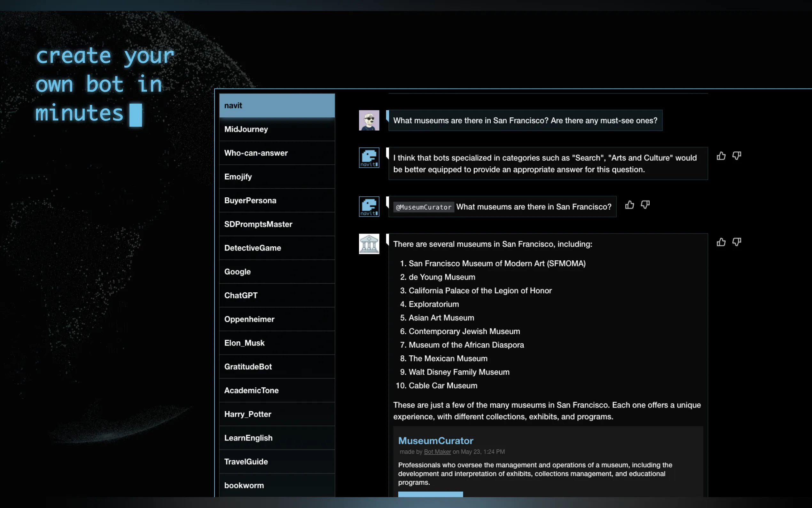Select DetectiveGame from the bot list
The height and width of the screenshot is (508, 812).
pos(277,248)
